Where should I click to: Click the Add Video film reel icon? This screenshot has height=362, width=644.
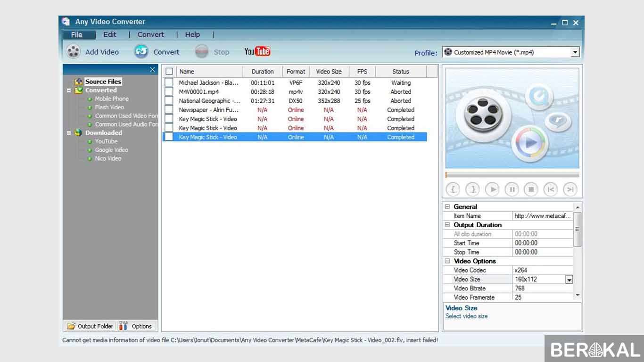73,51
